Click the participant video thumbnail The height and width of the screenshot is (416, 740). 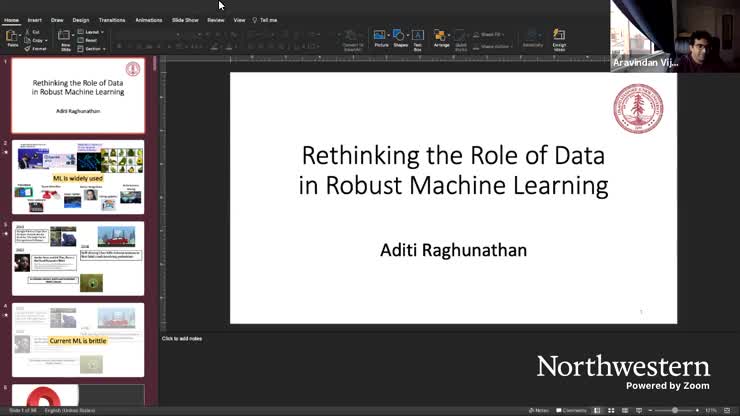pyautogui.click(x=675, y=36)
